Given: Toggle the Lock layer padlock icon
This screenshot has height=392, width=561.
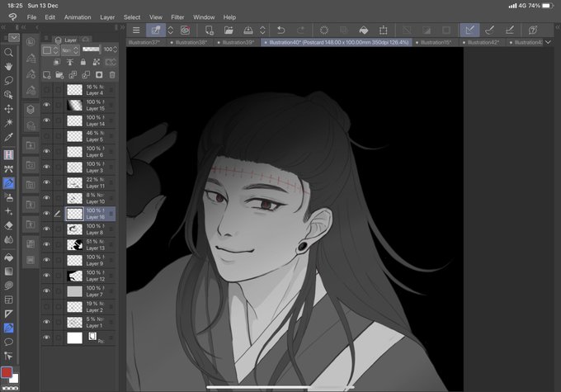Looking at the screenshot, I should (x=83, y=62).
